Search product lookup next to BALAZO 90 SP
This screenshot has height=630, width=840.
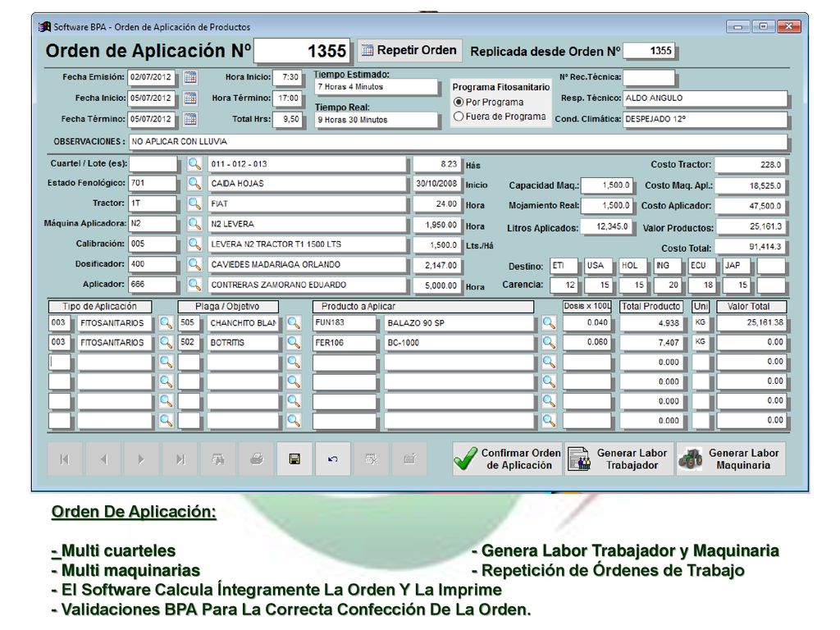tap(549, 323)
